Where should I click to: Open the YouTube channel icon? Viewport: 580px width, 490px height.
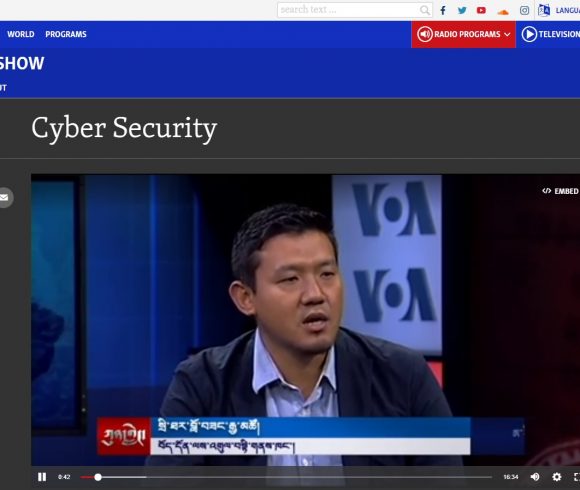pyautogui.click(x=481, y=10)
